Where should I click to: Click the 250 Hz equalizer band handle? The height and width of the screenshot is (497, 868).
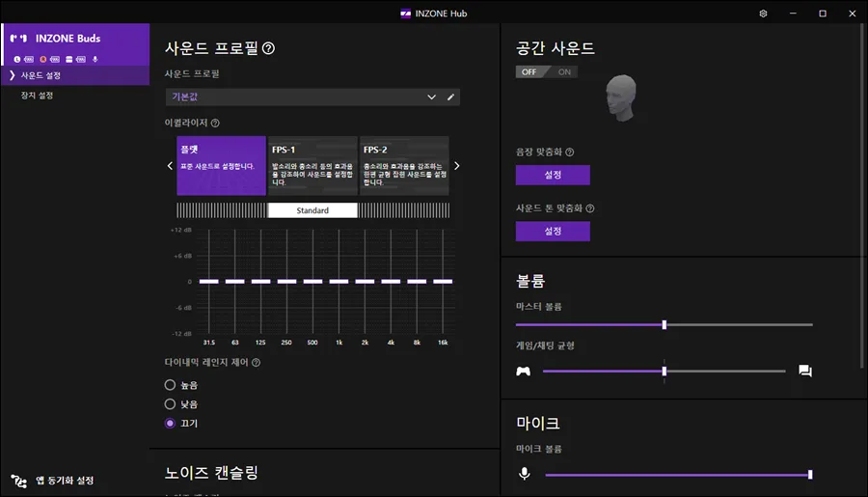[x=286, y=282]
